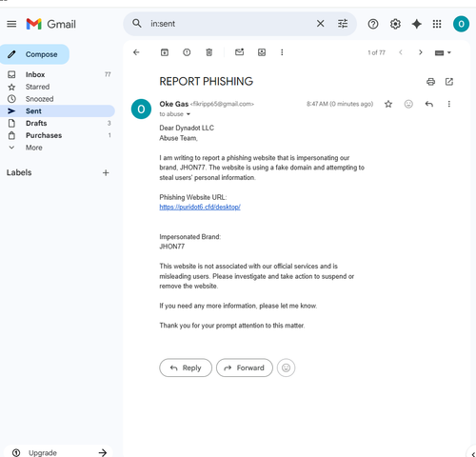476x457 pixels.
Task: Open the email in new window
Action: pyautogui.click(x=449, y=82)
